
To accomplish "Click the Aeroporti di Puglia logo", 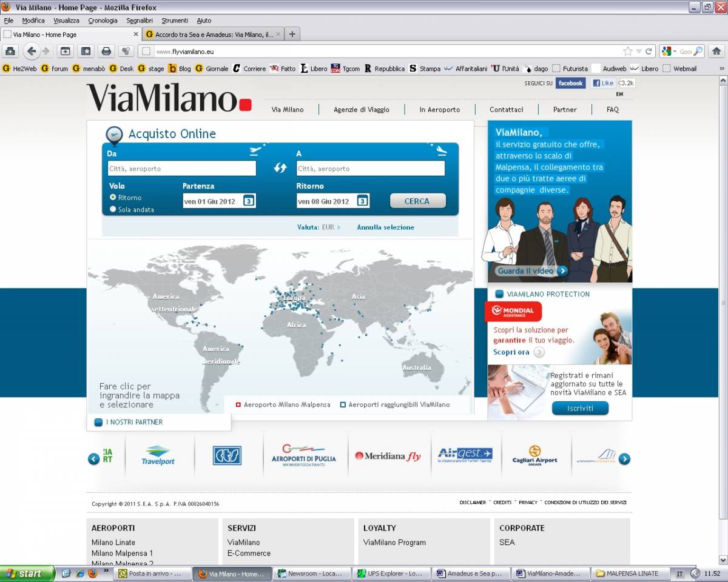I will 304,455.
